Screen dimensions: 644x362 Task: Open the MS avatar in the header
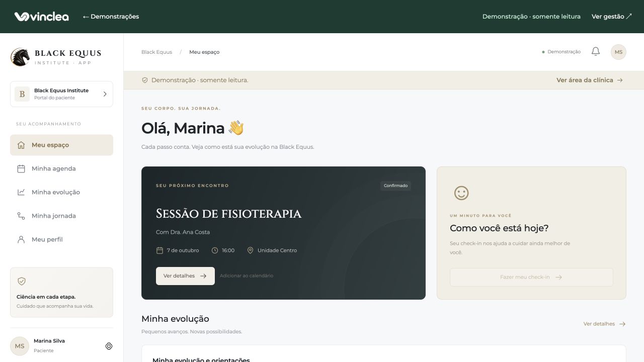(x=618, y=52)
